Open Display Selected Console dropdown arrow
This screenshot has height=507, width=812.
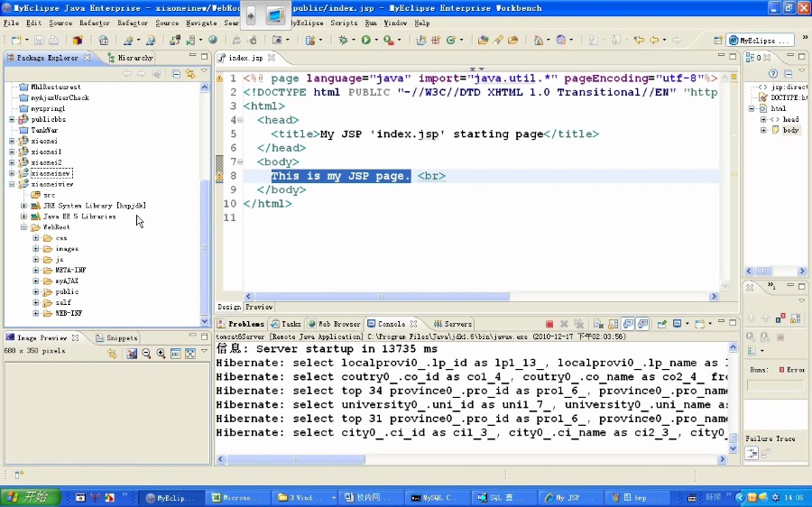pos(687,324)
